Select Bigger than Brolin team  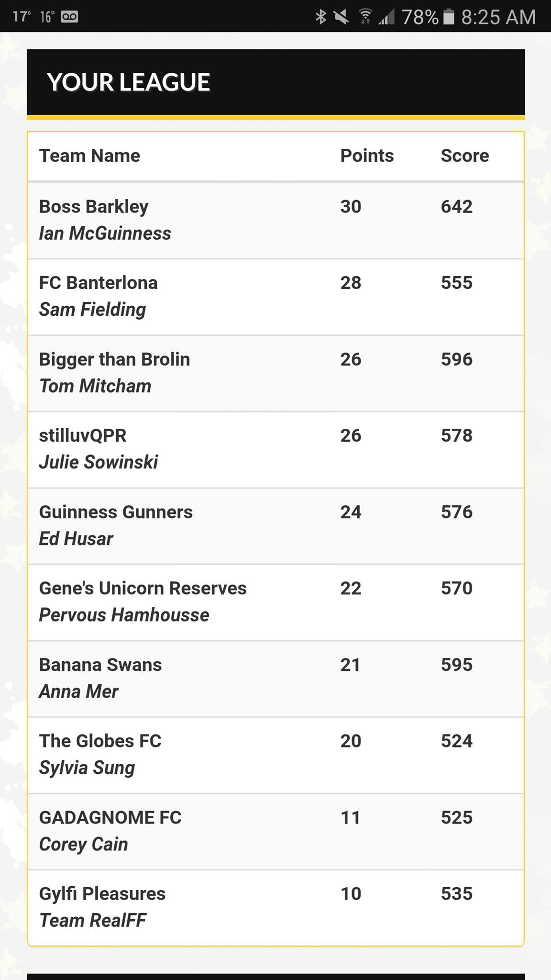[276, 373]
